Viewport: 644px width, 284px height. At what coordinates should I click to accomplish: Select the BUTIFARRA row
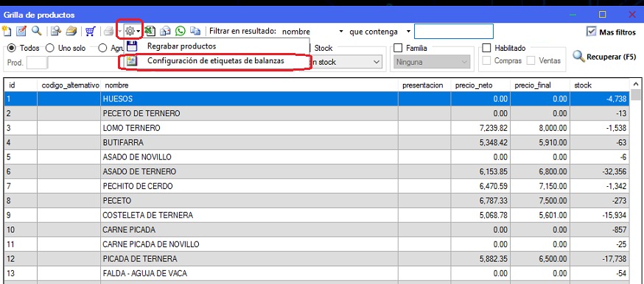click(317, 142)
